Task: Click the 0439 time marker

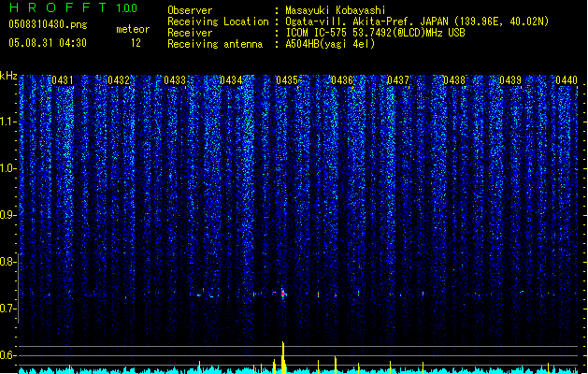Action: 510,80
